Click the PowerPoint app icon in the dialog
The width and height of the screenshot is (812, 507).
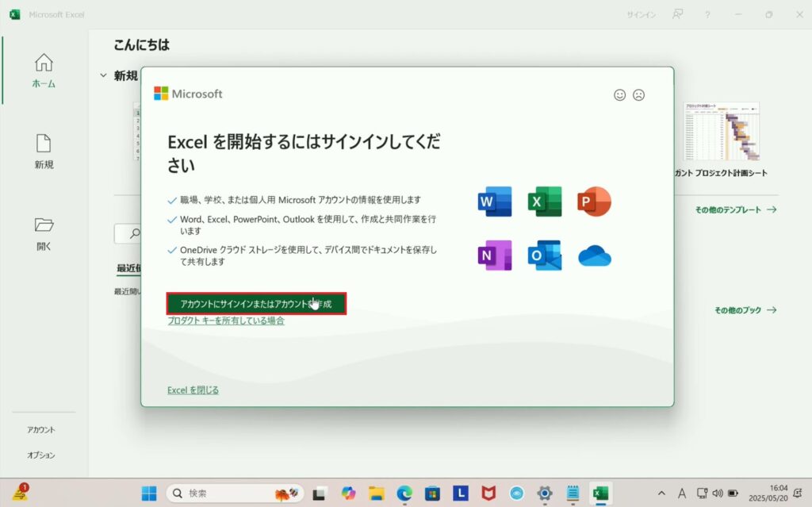tap(594, 202)
